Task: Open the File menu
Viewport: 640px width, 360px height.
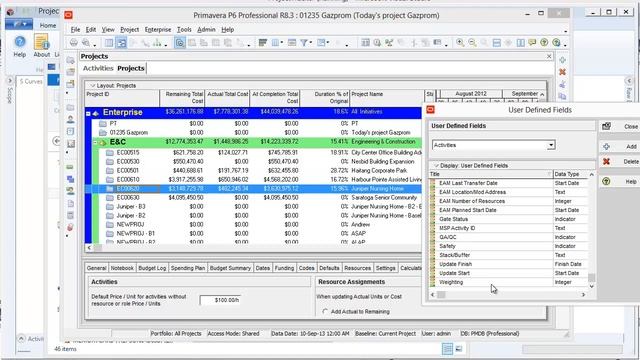Action: point(75,30)
